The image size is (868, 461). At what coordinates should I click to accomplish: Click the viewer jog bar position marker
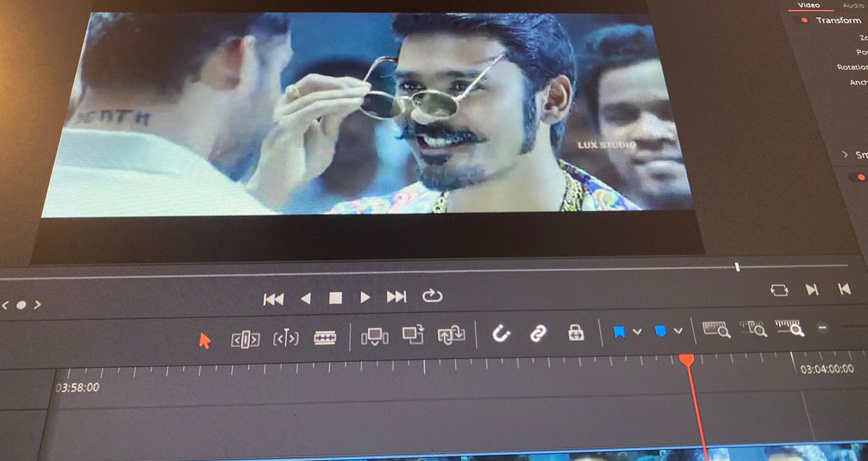point(737,267)
